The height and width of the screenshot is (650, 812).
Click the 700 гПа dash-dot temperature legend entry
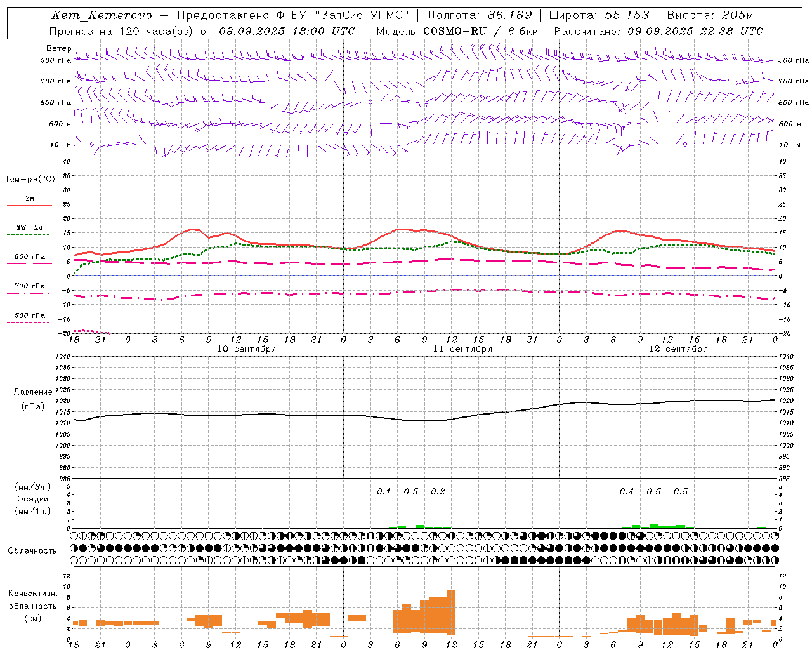click(x=29, y=288)
